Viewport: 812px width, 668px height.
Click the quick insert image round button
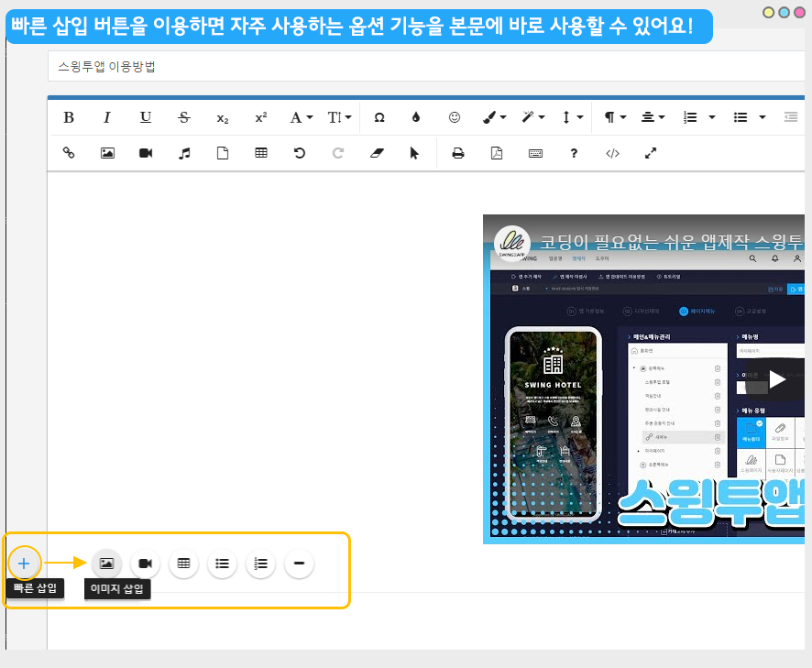coord(106,564)
